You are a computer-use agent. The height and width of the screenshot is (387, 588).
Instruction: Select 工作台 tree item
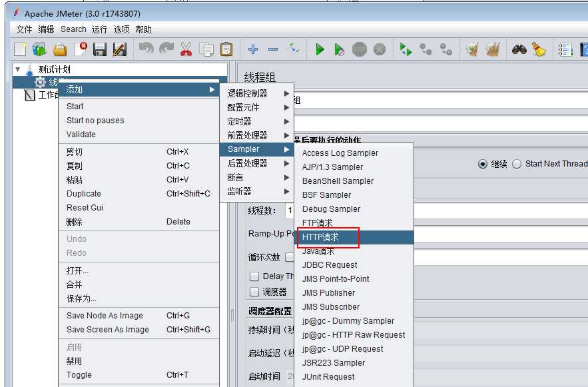41,95
